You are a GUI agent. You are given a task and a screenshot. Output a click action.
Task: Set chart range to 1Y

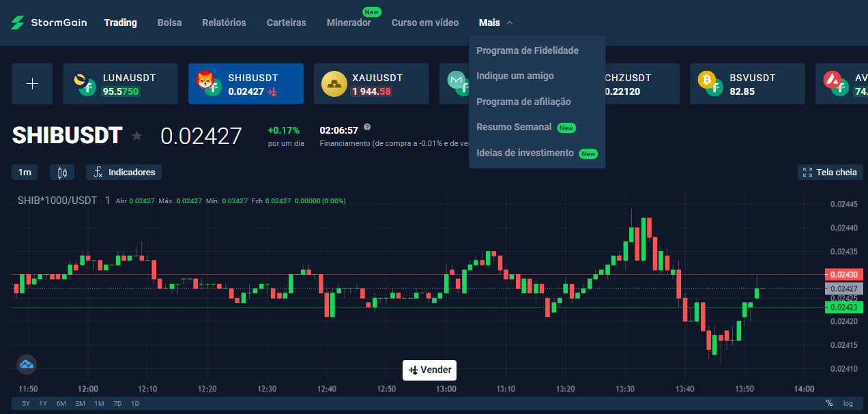43,404
